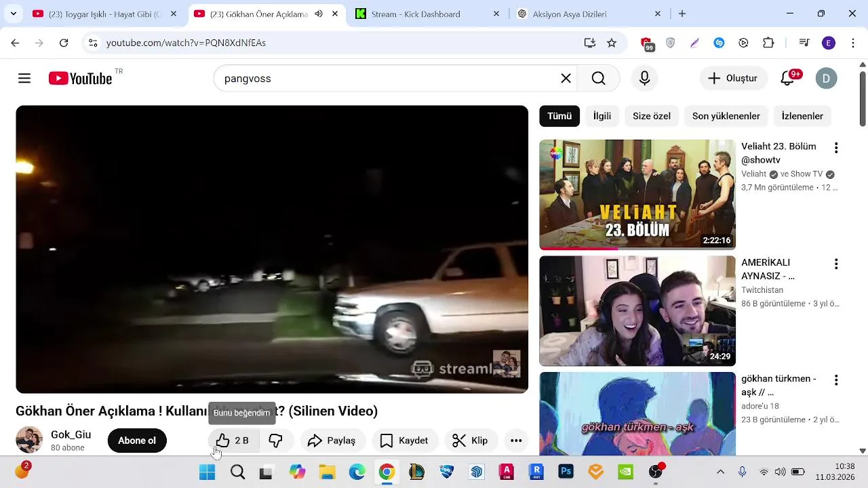Switch to Toygar Işıklı browser tab
Image resolution: width=868 pixels, height=488 pixels.
click(97, 14)
